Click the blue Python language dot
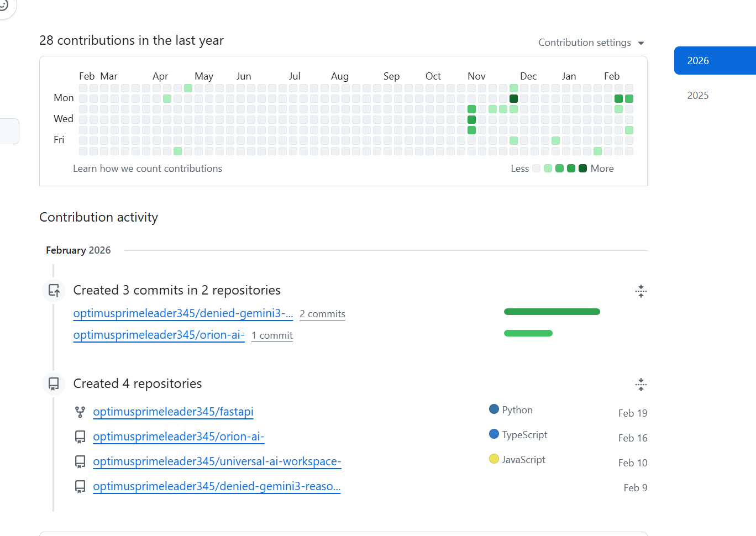 point(494,409)
